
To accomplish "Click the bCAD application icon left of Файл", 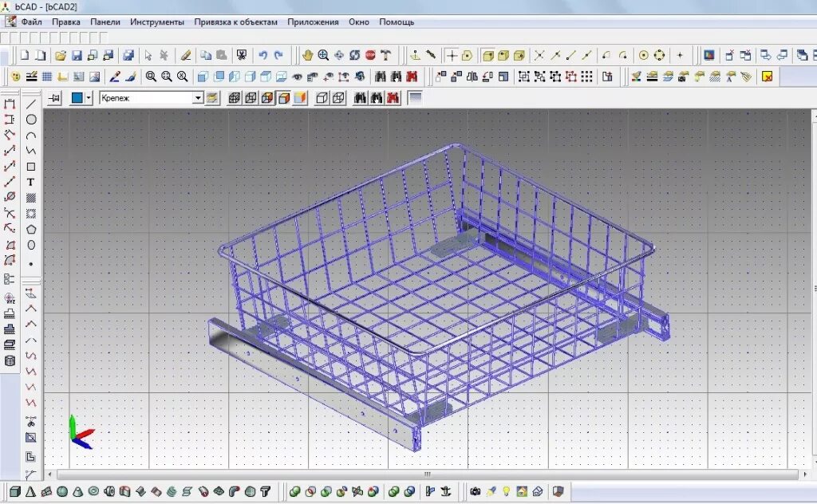I will (10, 22).
